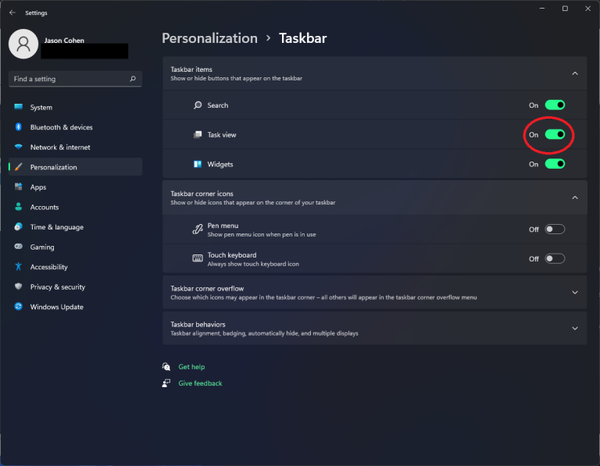Click the Gaming icon in sidebar
The image size is (600, 466).
18,247
